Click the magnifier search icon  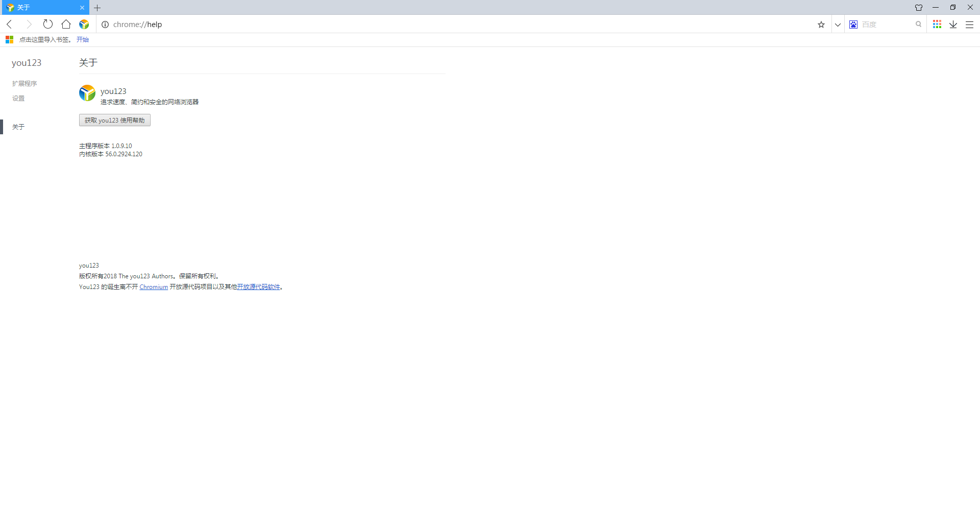[918, 24]
